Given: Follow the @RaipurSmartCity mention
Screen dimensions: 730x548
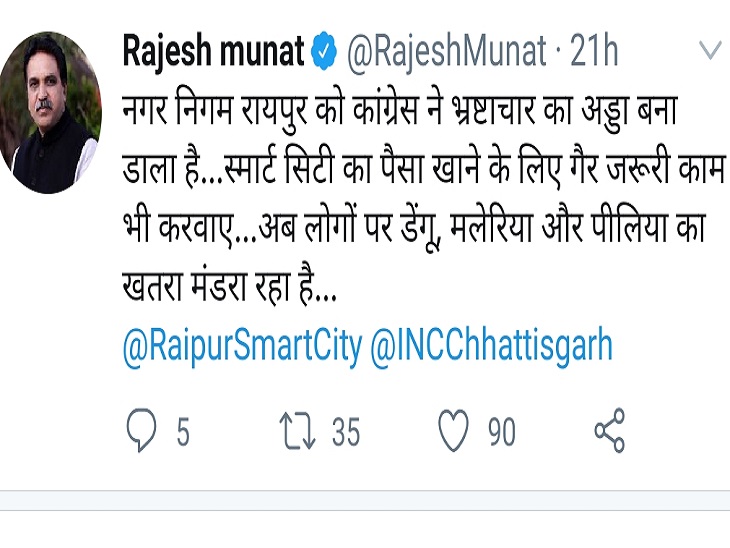Looking at the screenshot, I should tap(242, 346).
